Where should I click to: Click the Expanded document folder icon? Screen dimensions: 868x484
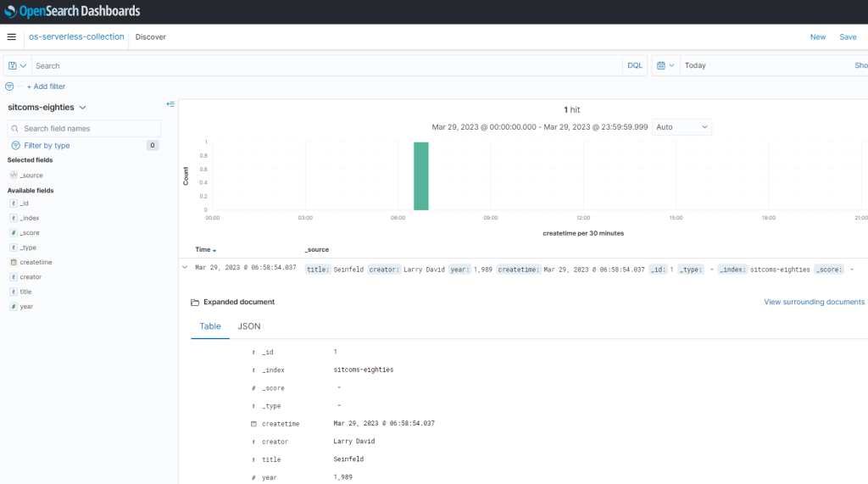[x=195, y=303]
